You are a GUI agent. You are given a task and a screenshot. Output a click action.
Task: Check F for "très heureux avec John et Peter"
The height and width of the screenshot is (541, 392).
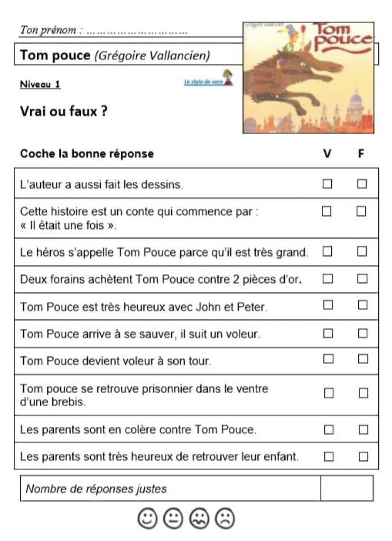(362, 305)
